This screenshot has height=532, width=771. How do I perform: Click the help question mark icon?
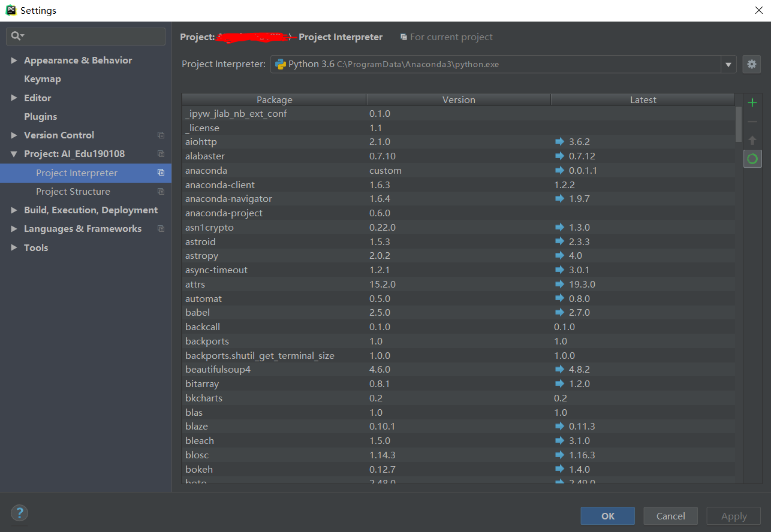coord(19,513)
